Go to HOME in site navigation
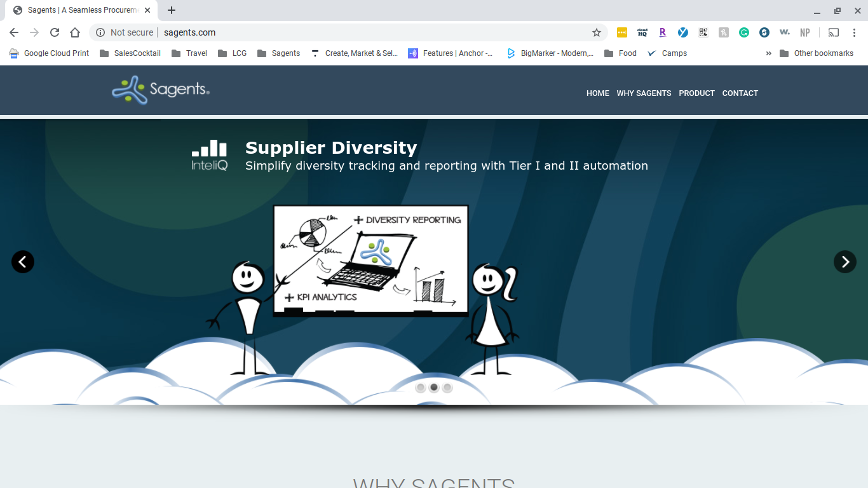This screenshot has width=868, height=488. tap(598, 93)
